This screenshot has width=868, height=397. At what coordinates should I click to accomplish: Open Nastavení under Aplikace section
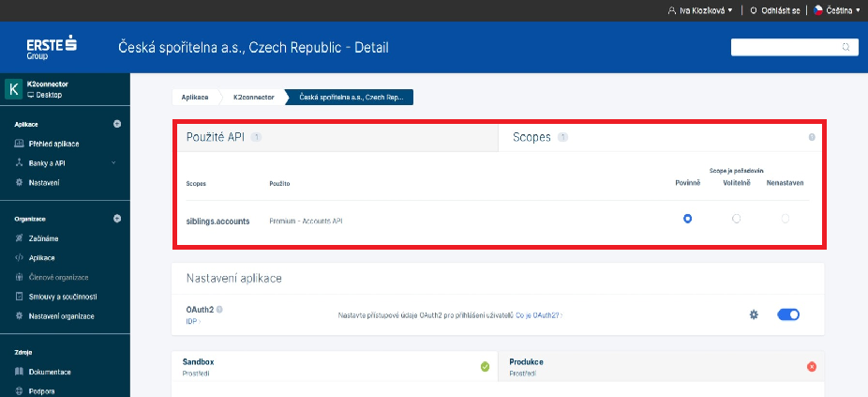[x=44, y=182]
